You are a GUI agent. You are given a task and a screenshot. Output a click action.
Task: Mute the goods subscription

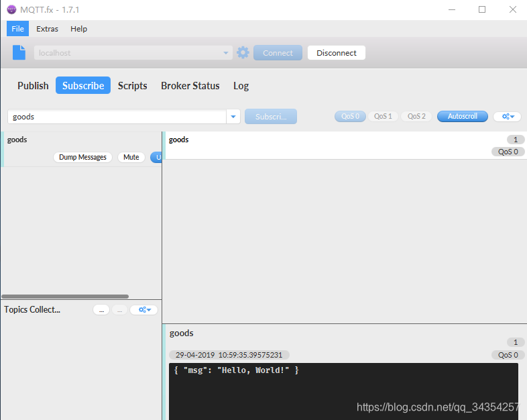tap(131, 158)
